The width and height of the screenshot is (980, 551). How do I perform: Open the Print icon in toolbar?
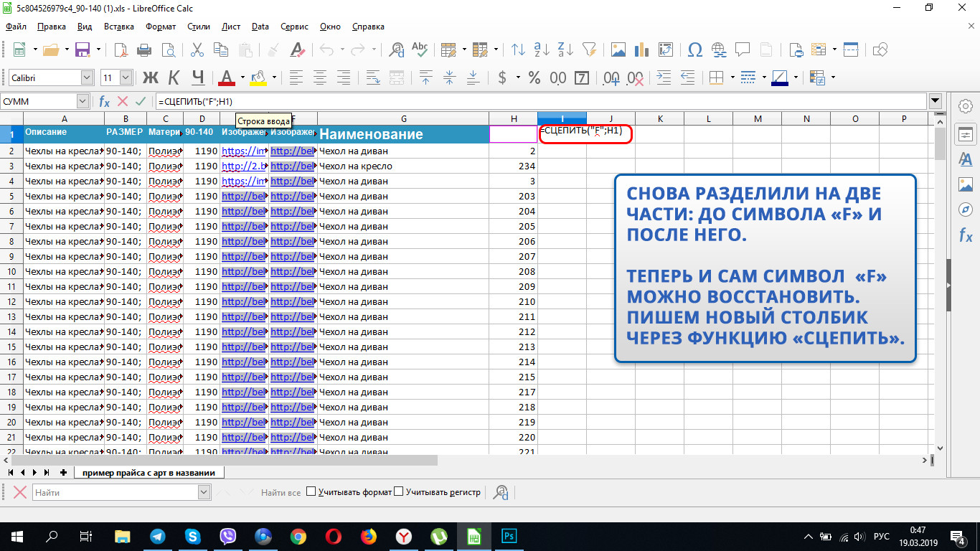144,50
